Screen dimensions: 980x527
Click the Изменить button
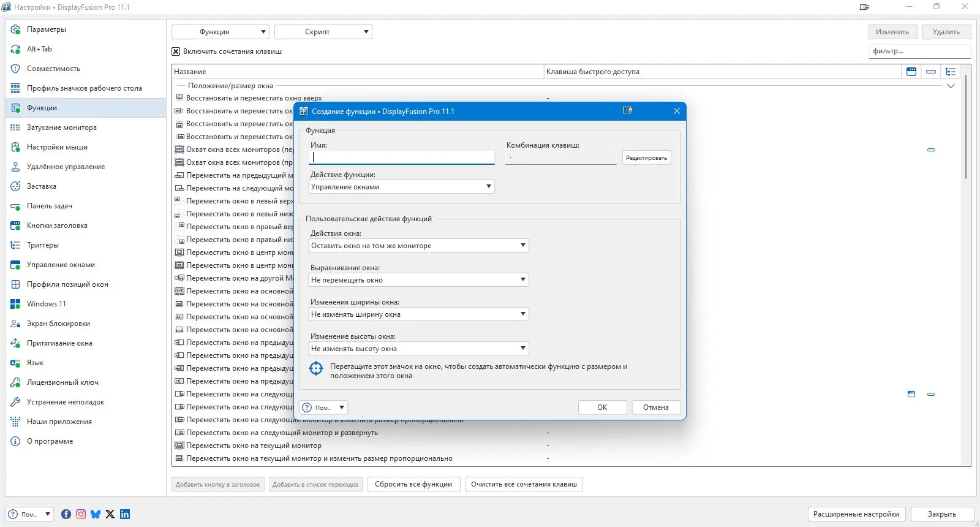(x=892, y=32)
